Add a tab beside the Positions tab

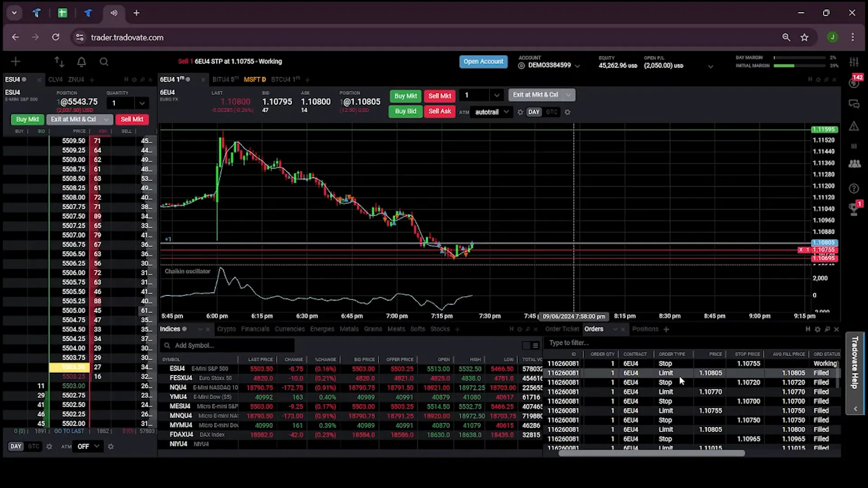pyautogui.click(x=666, y=329)
